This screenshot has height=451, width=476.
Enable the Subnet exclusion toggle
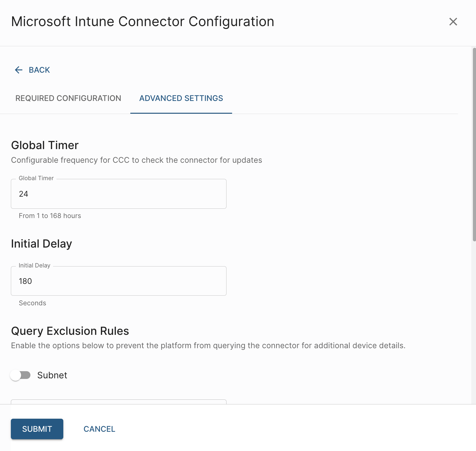click(x=20, y=375)
